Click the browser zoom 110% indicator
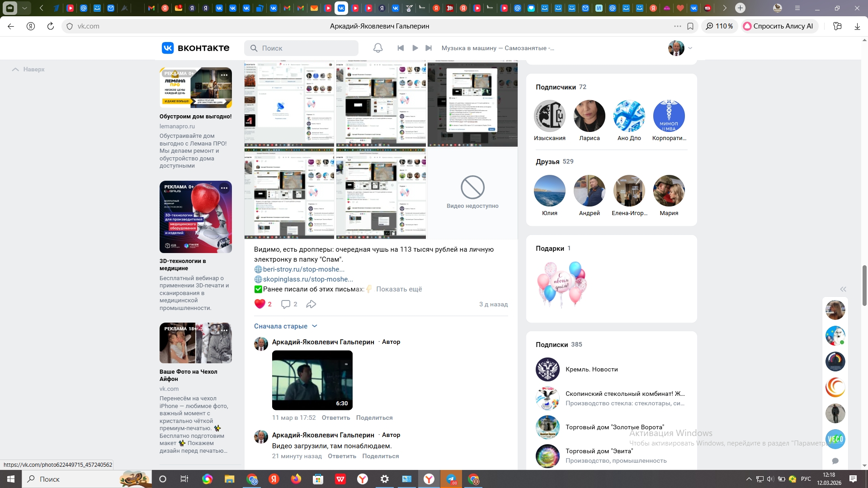The width and height of the screenshot is (868, 488). [x=720, y=26]
